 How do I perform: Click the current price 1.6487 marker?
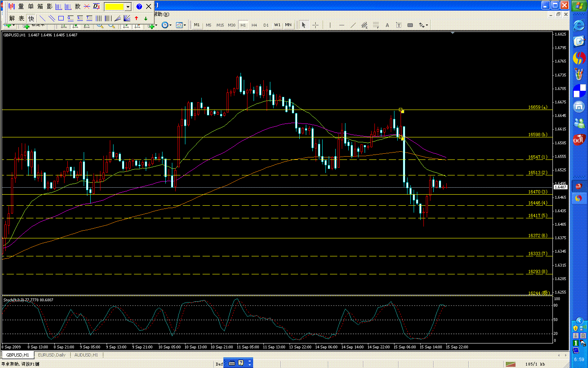(x=560, y=187)
